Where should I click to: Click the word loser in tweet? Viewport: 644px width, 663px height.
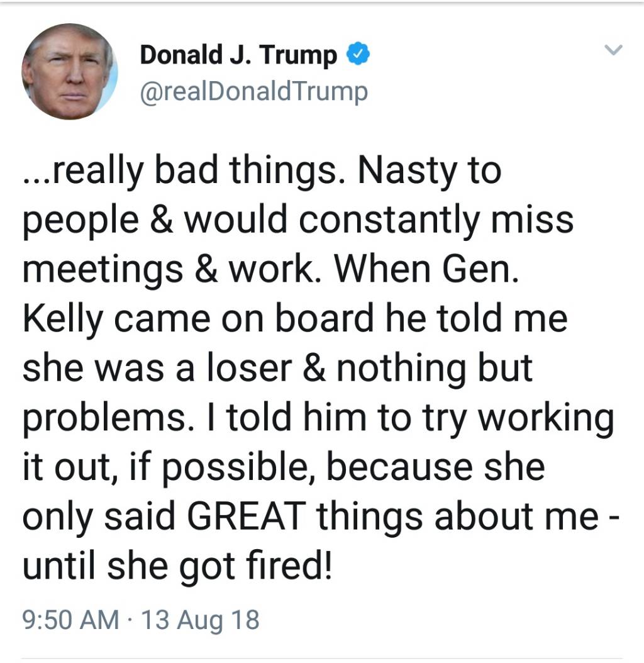[249, 367]
